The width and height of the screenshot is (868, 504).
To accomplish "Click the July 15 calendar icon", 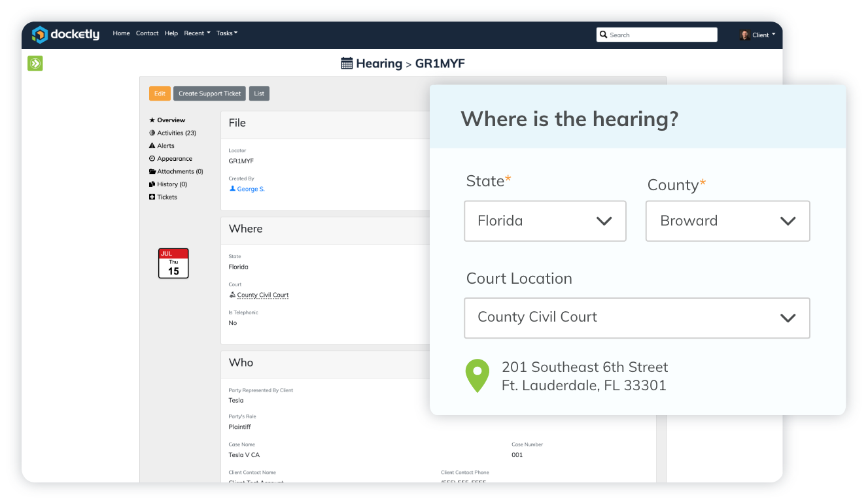I will (x=173, y=263).
